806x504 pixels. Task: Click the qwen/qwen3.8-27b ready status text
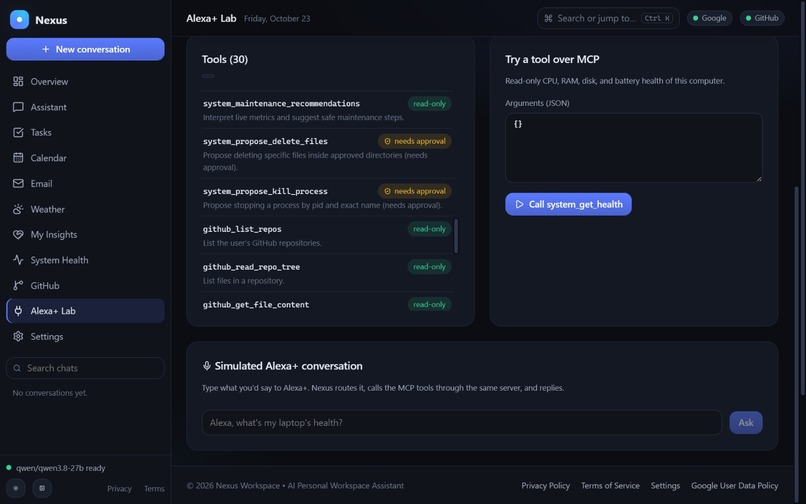click(x=61, y=468)
